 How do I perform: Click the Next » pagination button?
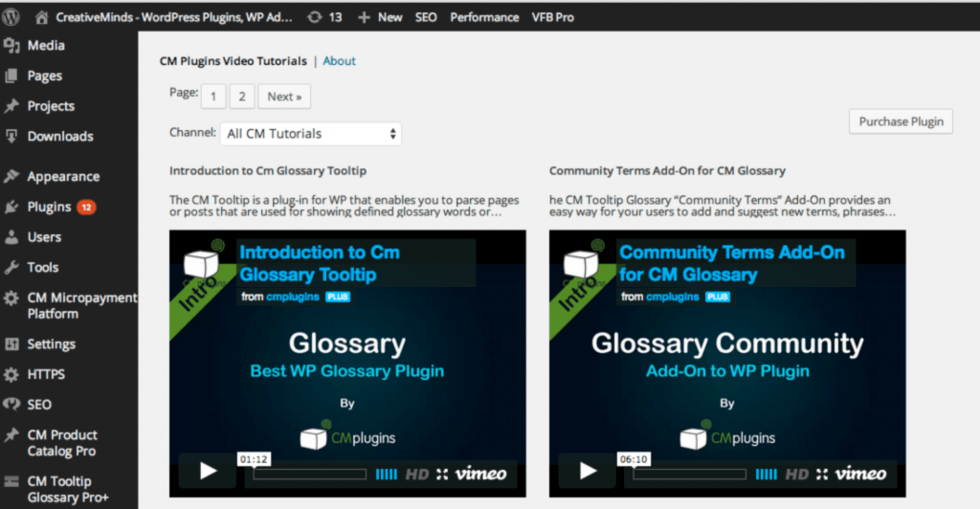284,97
